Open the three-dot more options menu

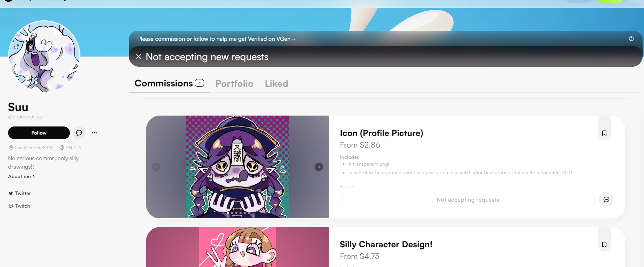click(x=94, y=133)
